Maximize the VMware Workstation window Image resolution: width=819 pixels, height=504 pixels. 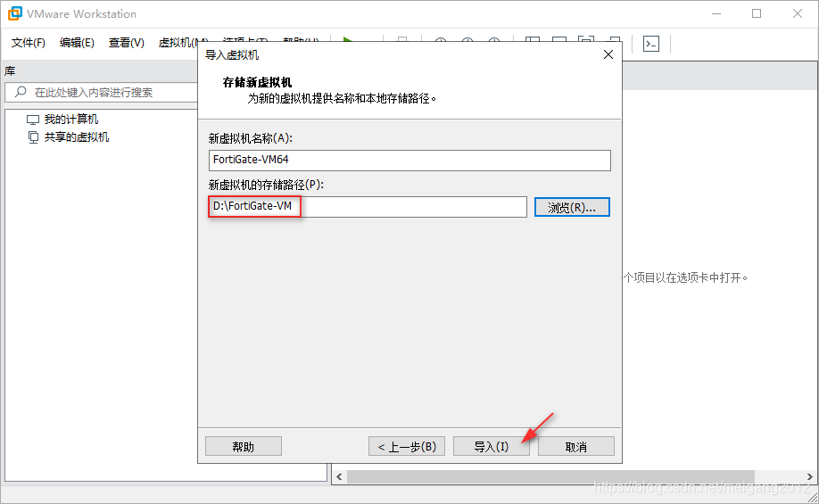[757, 13]
